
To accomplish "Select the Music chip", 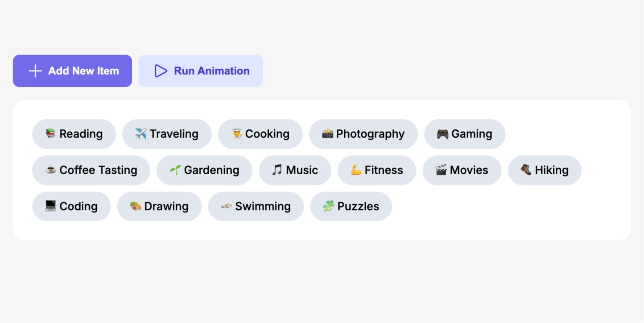I will [x=295, y=170].
